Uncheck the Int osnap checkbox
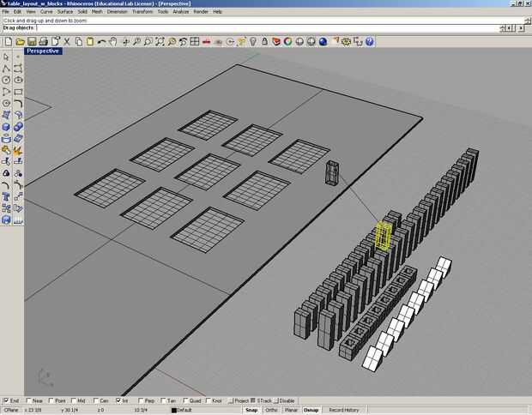The width and height of the screenshot is (532, 415). [118, 400]
